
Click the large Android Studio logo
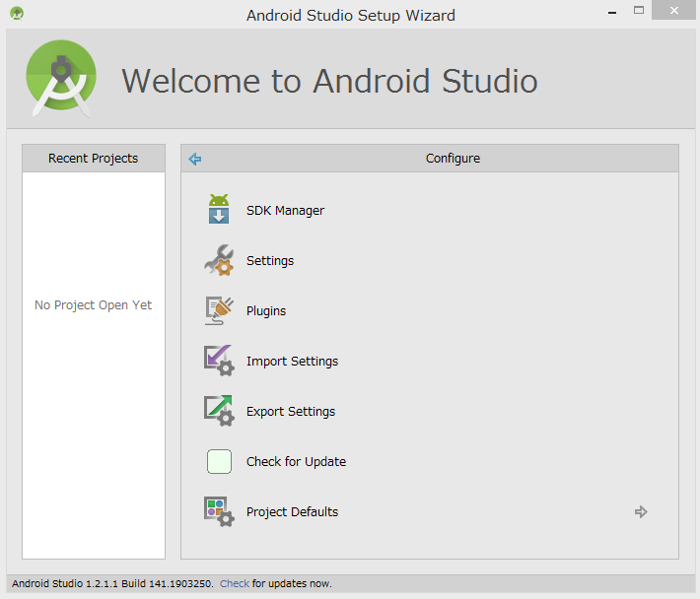click(x=61, y=79)
